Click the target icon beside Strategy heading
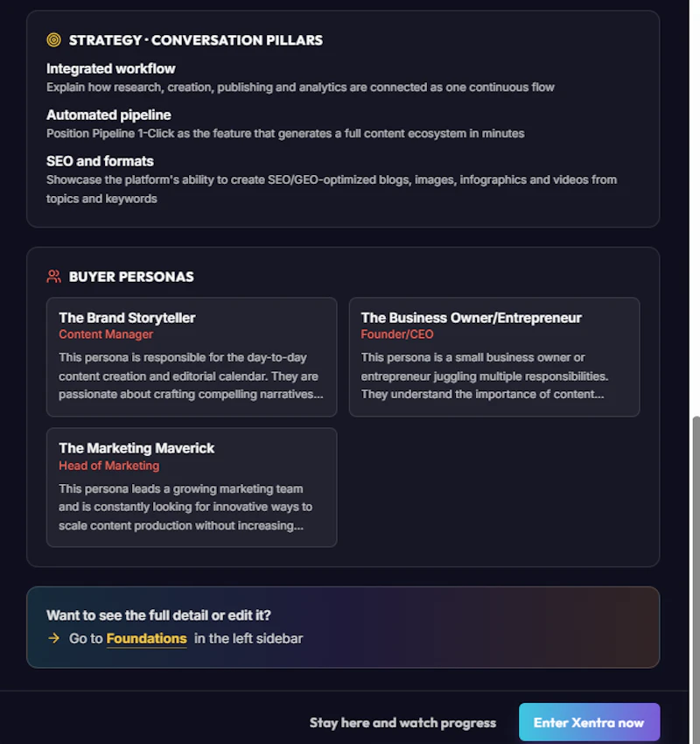This screenshot has width=700, height=744. point(53,40)
